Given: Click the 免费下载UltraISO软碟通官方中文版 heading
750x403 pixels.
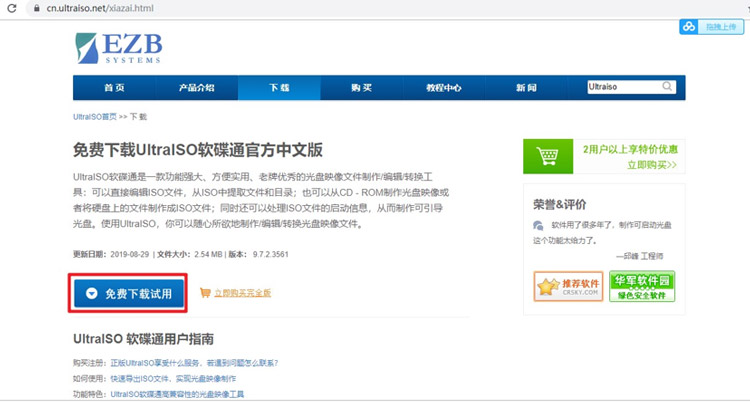Looking at the screenshot, I should coord(198,150).
